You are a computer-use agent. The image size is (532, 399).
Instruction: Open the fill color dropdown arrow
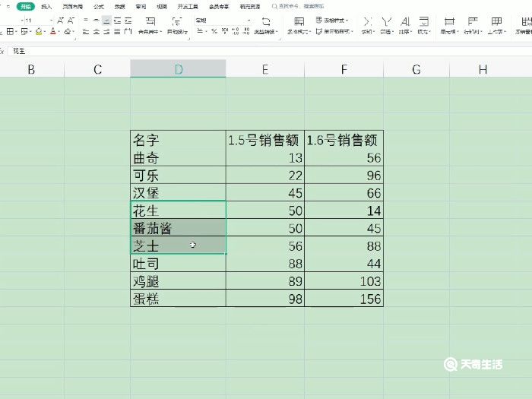tap(44, 32)
